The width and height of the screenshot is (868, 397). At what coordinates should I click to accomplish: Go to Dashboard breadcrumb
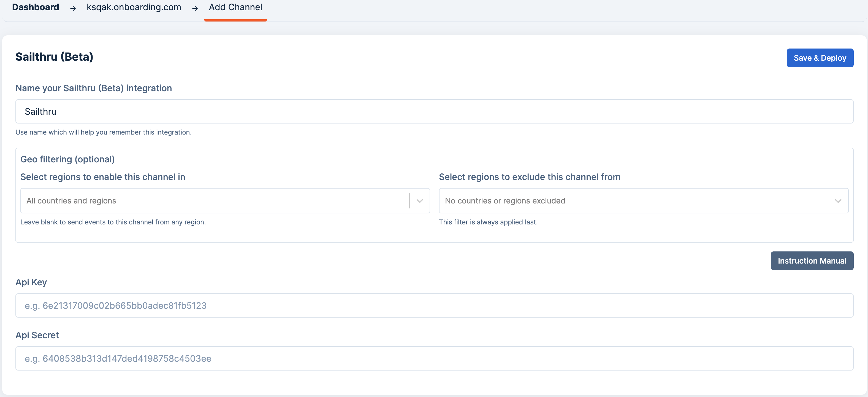click(x=35, y=7)
